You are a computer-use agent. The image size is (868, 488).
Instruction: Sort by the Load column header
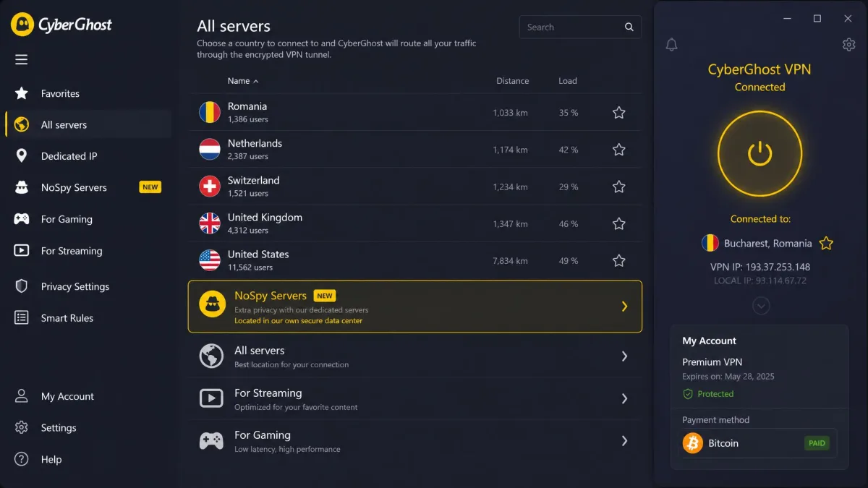(x=568, y=81)
